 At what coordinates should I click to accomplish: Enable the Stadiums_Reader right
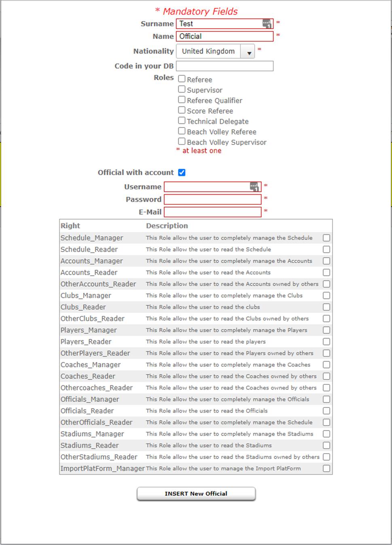(327, 445)
